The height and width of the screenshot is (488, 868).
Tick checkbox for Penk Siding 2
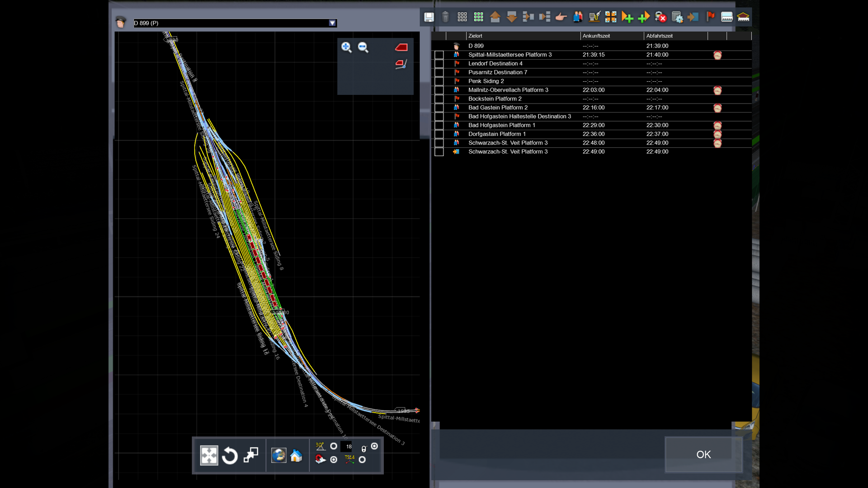point(439,81)
